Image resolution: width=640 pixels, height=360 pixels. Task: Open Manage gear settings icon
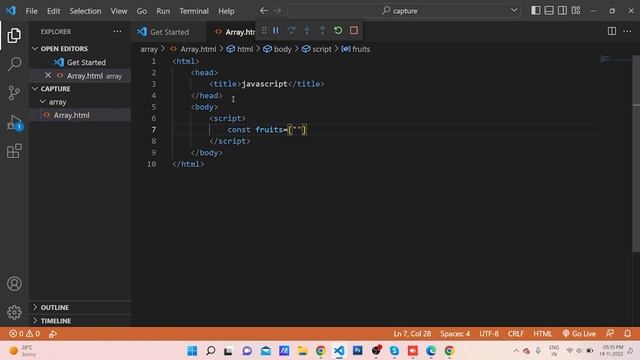point(14,312)
